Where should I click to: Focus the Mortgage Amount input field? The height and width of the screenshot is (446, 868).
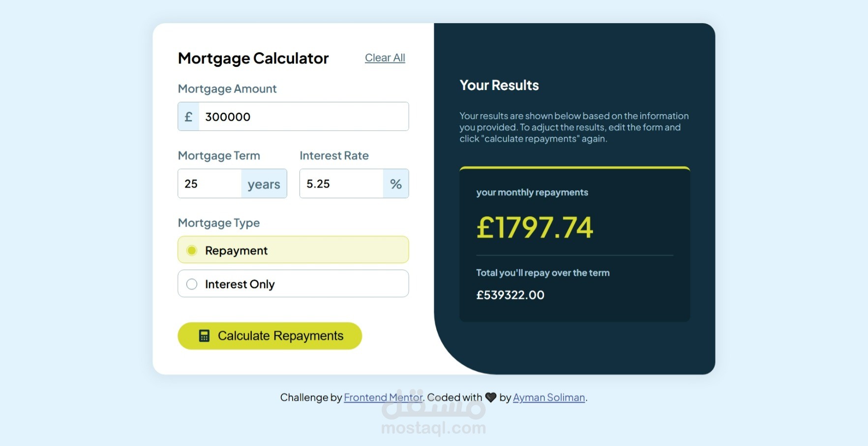[303, 117]
